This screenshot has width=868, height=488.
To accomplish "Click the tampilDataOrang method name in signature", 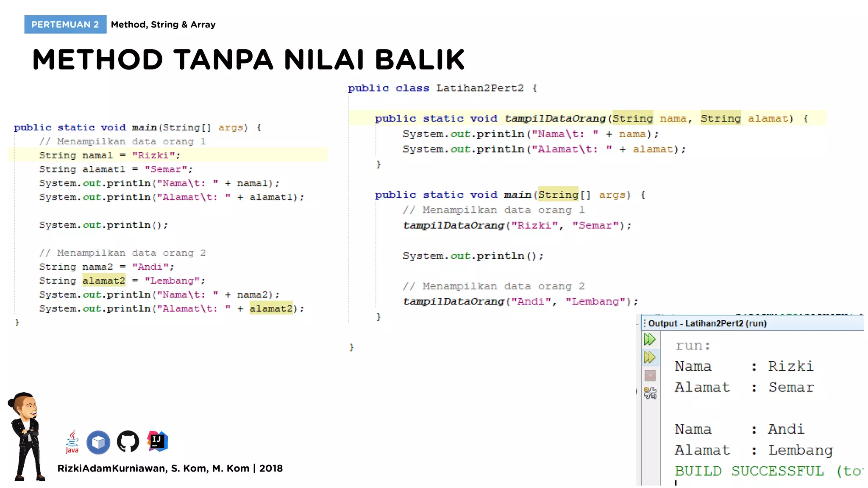I will (x=555, y=119).
